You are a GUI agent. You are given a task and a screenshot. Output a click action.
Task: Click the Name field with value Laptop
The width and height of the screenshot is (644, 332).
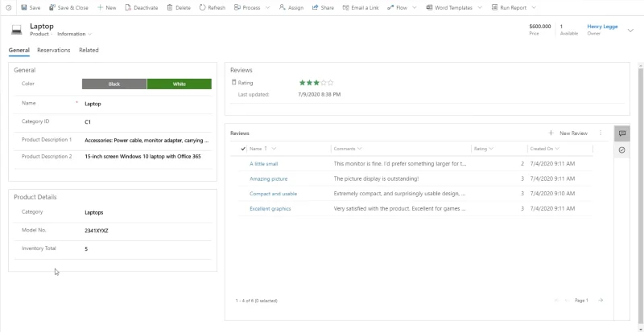point(148,104)
